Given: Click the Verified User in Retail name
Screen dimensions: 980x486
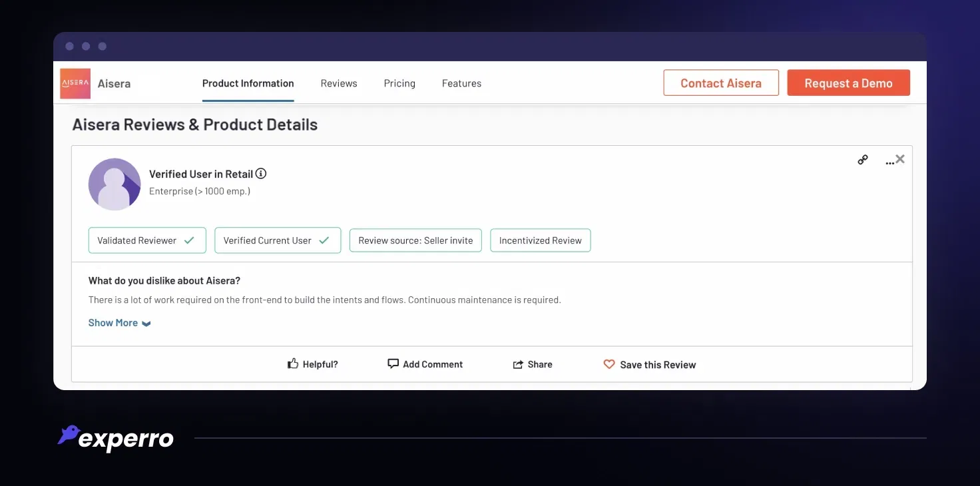Looking at the screenshot, I should click(201, 174).
